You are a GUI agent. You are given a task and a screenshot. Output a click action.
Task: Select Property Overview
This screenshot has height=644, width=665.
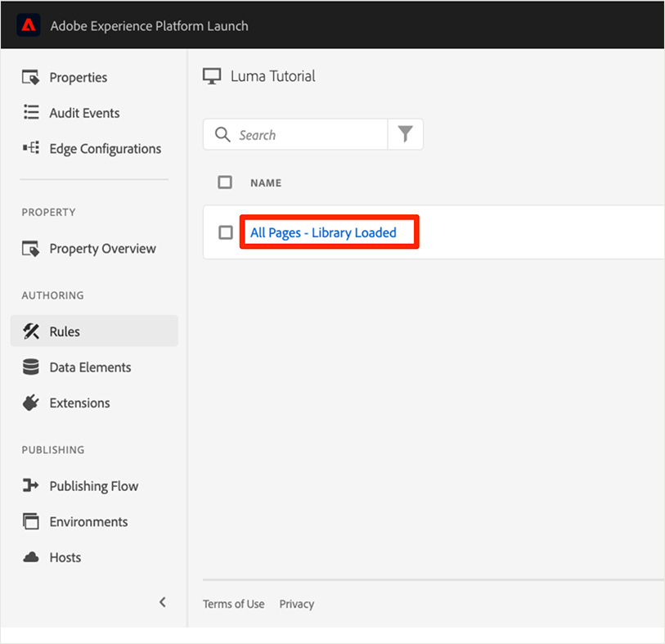(x=102, y=249)
